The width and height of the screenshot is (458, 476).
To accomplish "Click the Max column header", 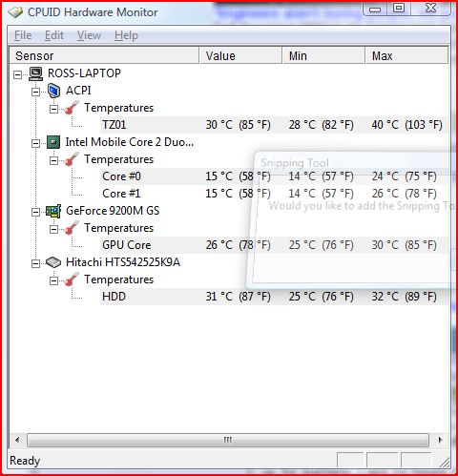I will pos(407,55).
